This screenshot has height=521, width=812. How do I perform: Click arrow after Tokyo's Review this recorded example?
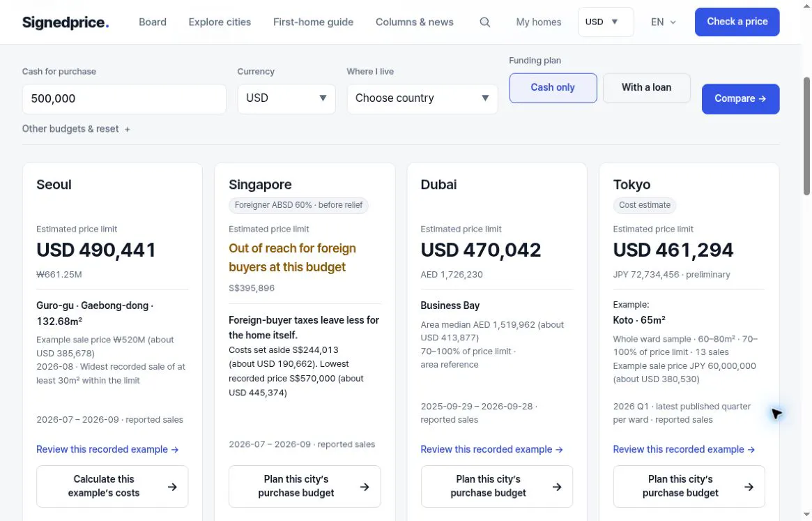coord(751,449)
